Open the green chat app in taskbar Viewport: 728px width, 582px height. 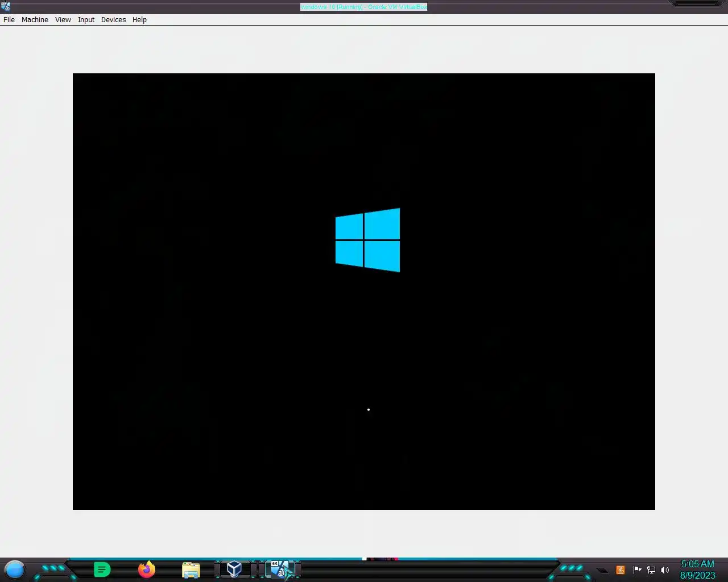click(102, 569)
